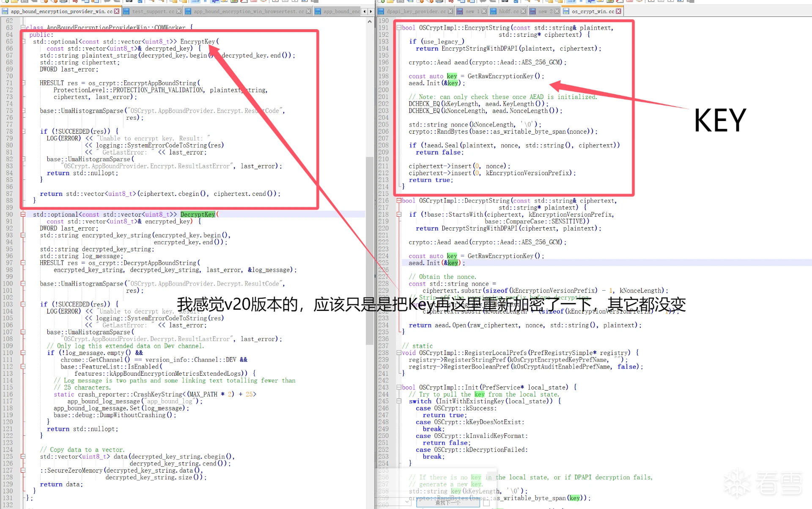Close the app_bound_encryption_provider_win.cc tab
The image size is (812, 509).
pos(117,11)
